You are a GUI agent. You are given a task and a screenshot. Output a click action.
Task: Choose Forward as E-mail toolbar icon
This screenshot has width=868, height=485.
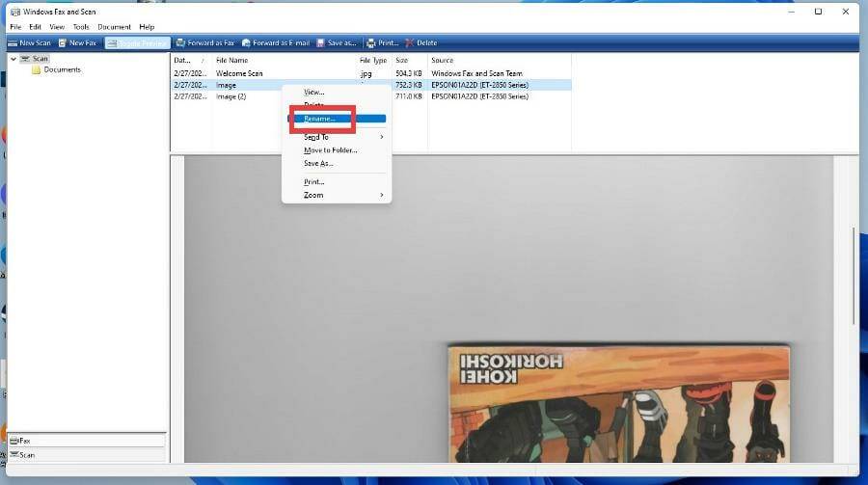246,43
